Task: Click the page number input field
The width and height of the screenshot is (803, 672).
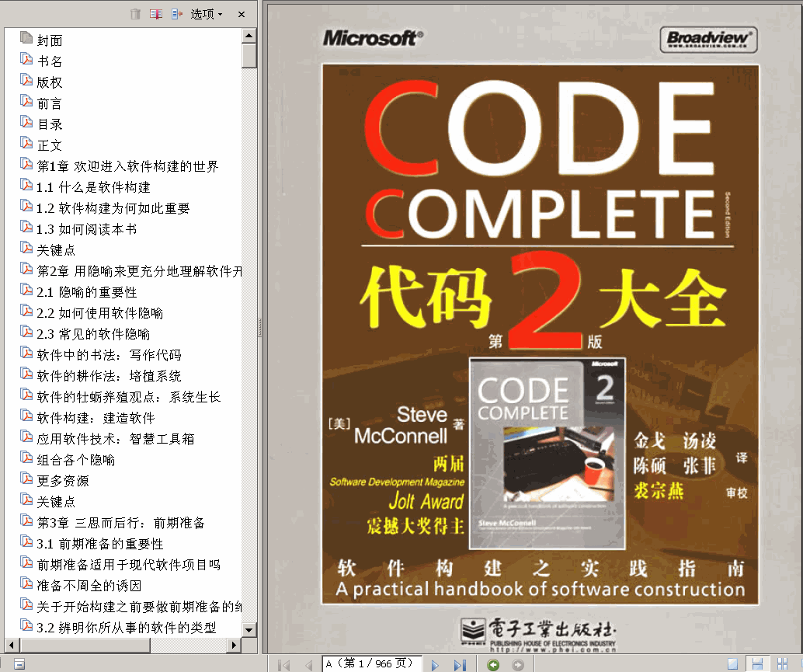Action: pyautogui.click(x=372, y=663)
